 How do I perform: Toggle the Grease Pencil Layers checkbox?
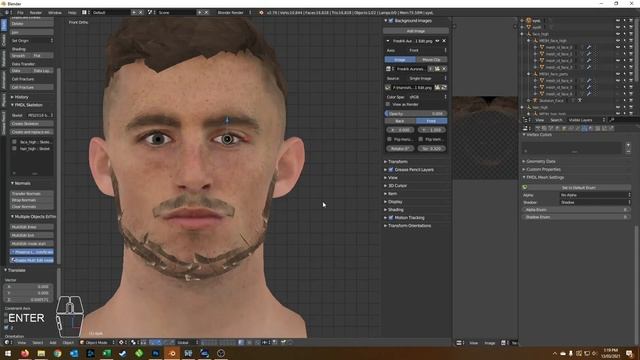pyautogui.click(x=391, y=170)
